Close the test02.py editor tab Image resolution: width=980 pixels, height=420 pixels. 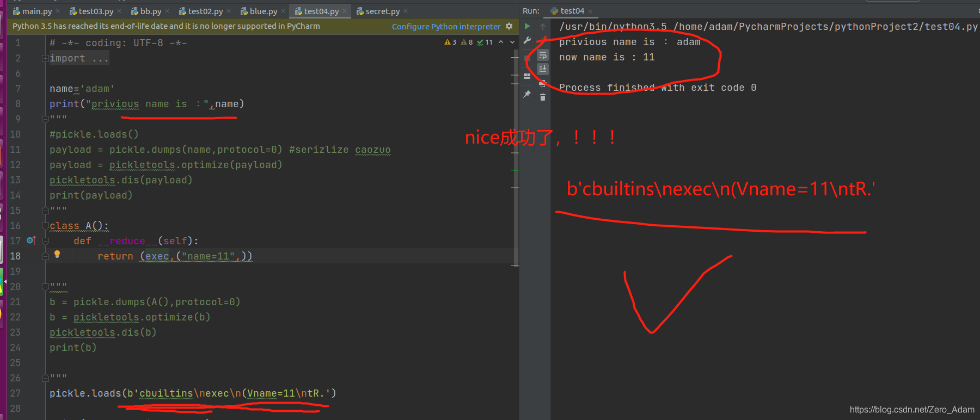(x=229, y=11)
